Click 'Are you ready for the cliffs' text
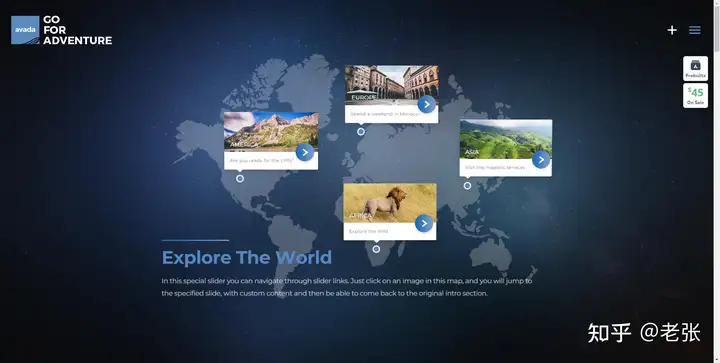 click(x=261, y=161)
